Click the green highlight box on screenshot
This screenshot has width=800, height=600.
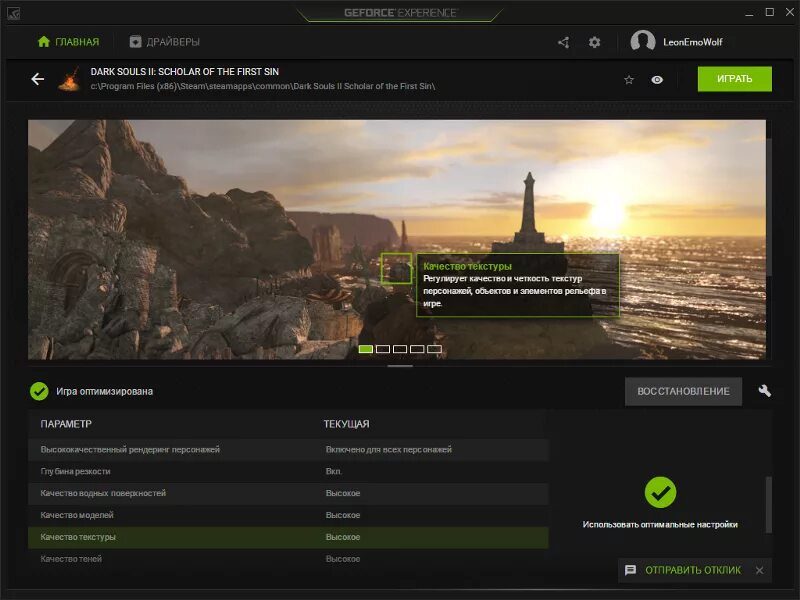point(396,268)
